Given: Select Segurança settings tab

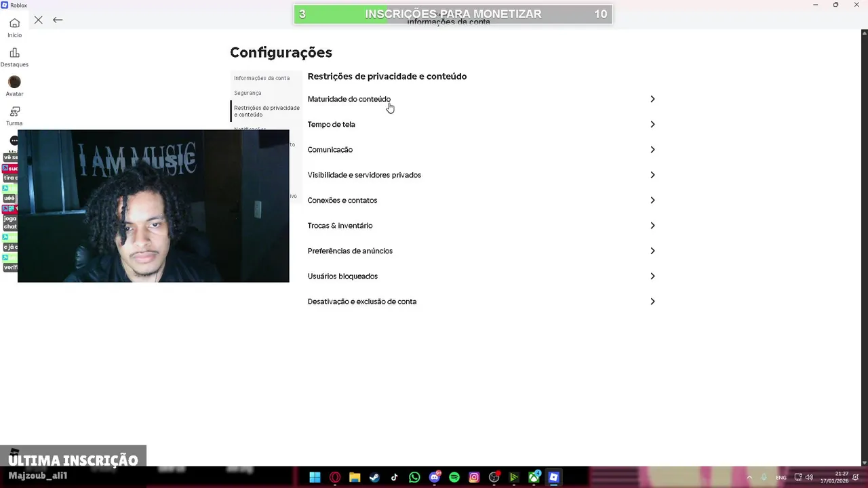Looking at the screenshot, I should [x=248, y=93].
